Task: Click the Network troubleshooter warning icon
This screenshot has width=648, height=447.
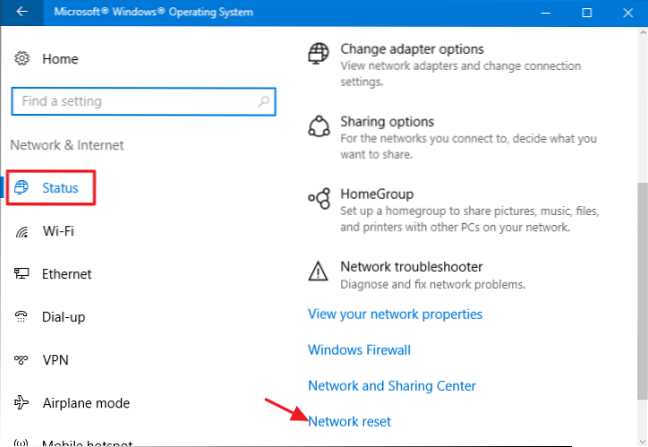Action: 319,271
